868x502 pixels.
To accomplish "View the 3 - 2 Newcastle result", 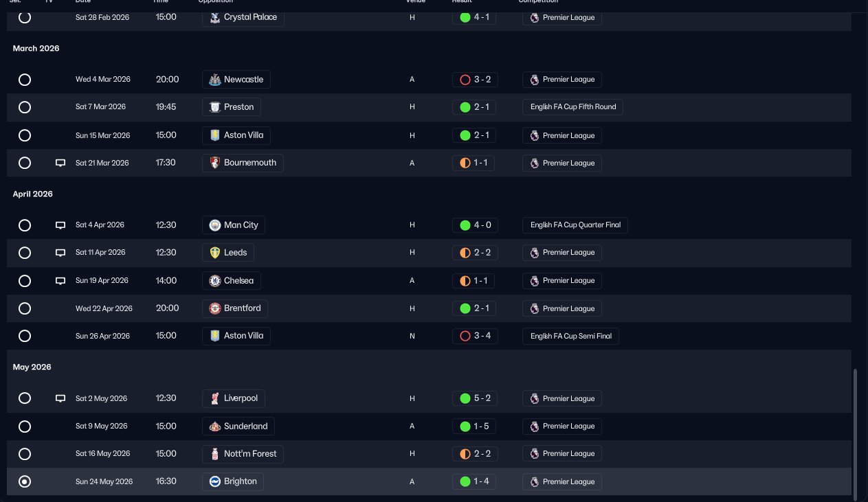I will click(475, 80).
